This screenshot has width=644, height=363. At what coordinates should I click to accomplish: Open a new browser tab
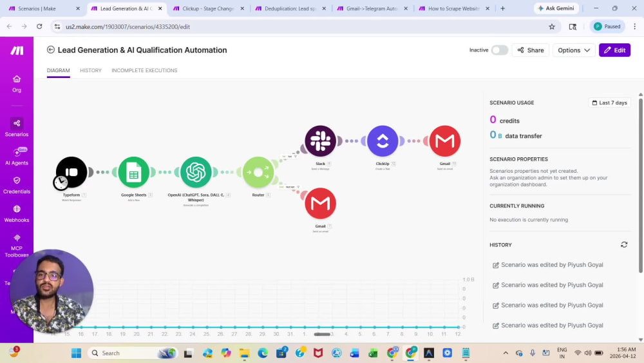click(503, 8)
